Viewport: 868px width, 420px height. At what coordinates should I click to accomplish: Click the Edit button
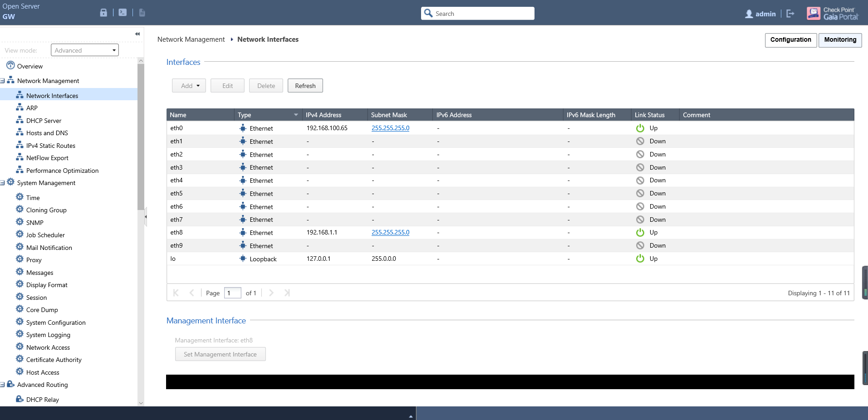click(x=227, y=86)
